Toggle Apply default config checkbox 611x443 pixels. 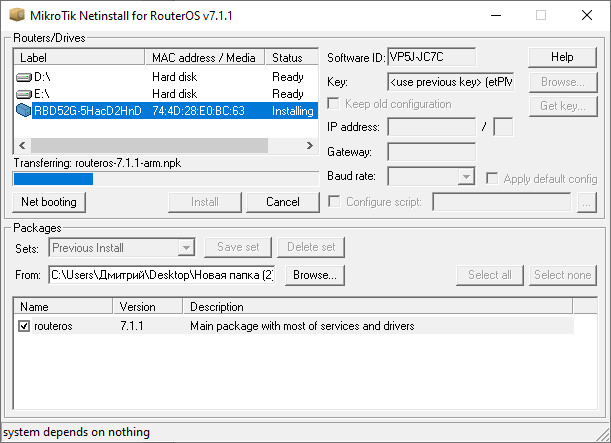click(x=493, y=177)
